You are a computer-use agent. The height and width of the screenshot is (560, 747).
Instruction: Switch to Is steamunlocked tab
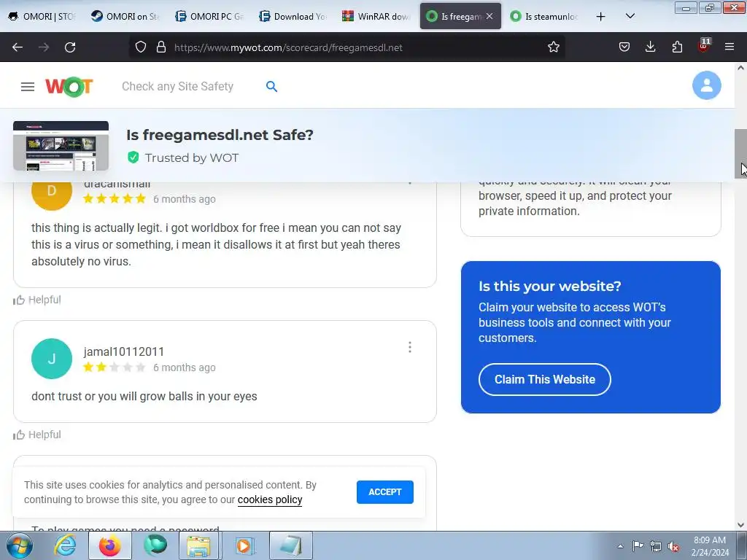[x=544, y=16]
